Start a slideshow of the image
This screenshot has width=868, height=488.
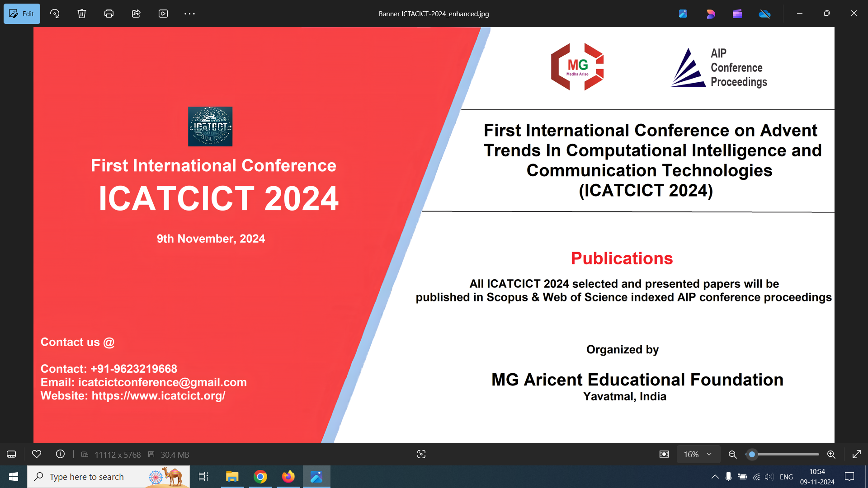[163, 14]
